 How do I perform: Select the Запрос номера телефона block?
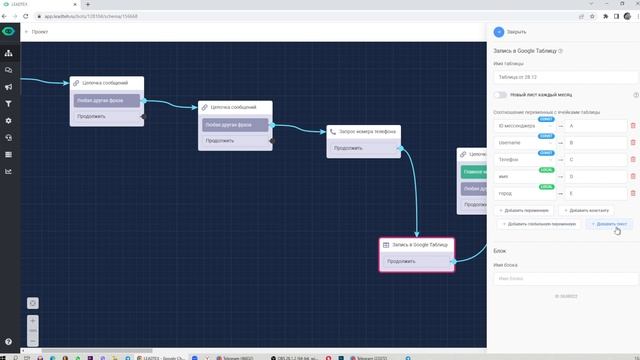click(x=364, y=131)
